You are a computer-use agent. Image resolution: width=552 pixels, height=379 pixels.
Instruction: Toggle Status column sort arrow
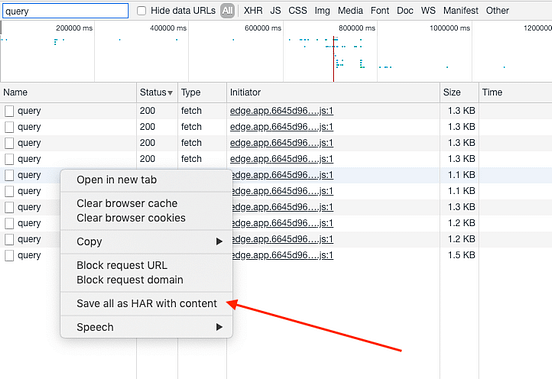[x=170, y=93]
